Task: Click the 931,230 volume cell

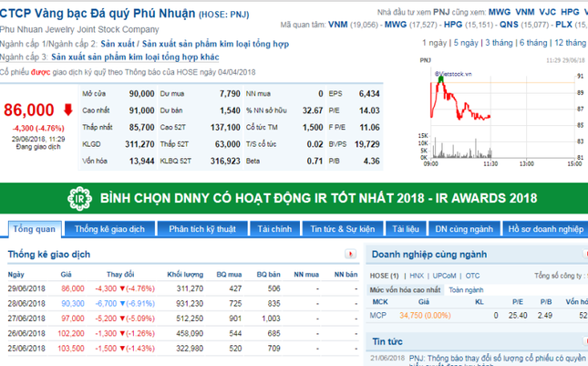Action: 190,304
